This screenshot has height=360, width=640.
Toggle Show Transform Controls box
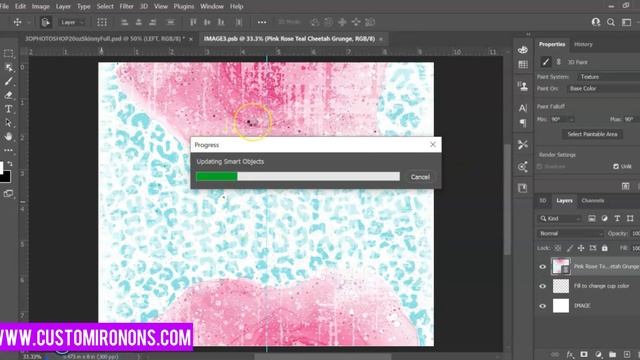point(102,22)
